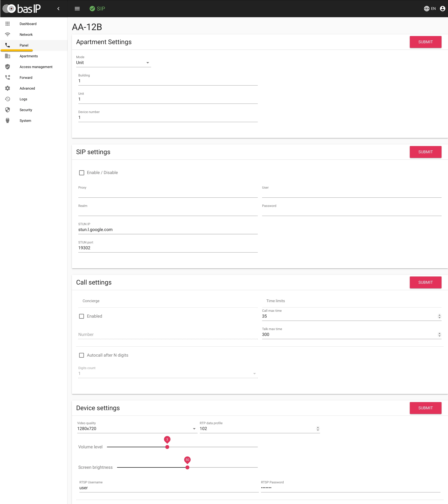Open the hamburger menu
This screenshot has width=448, height=504.
coord(77,9)
